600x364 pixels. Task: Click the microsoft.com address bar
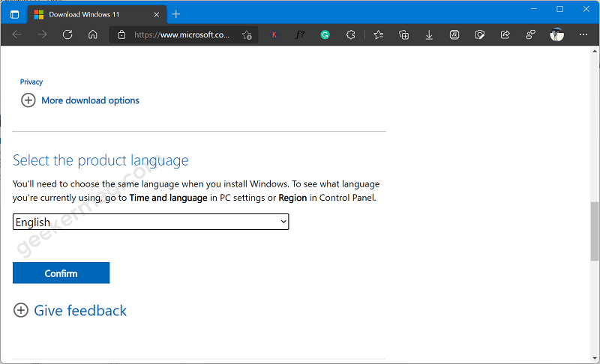181,34
